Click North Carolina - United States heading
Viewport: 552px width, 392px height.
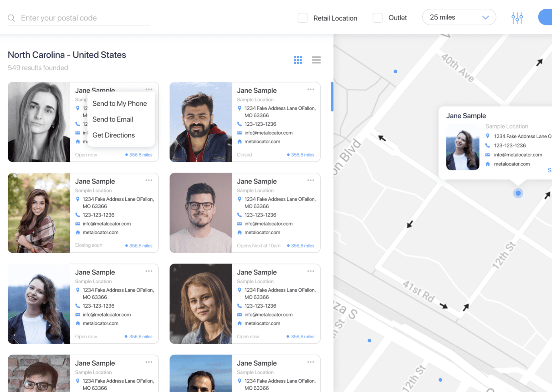(67, 55)
